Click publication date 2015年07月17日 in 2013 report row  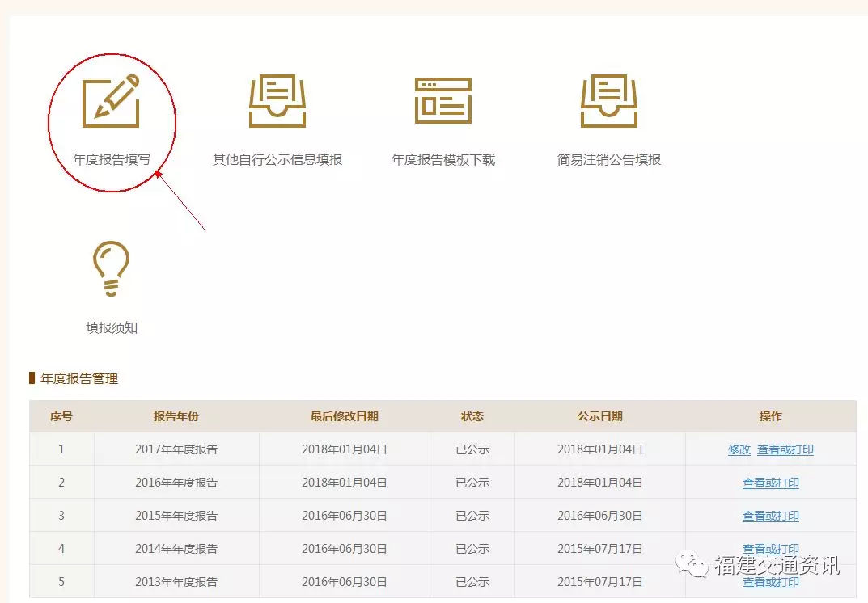(600, 582)
